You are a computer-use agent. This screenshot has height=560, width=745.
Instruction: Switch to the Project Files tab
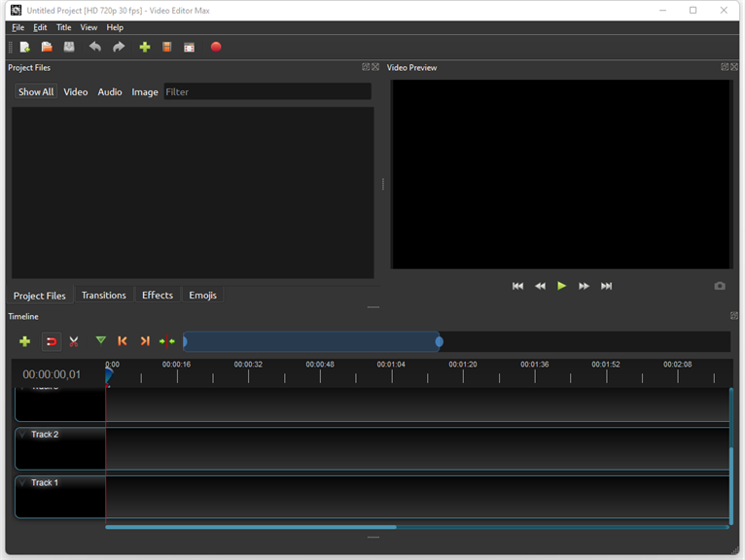[40, 296]
